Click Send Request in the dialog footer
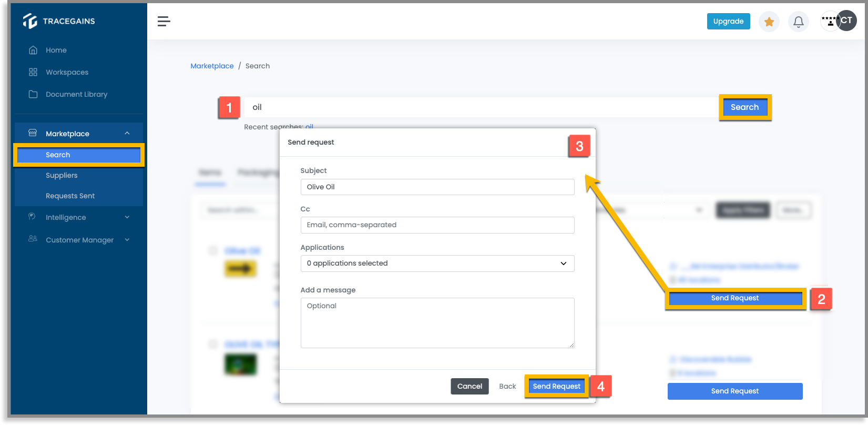 coord(557,386)
